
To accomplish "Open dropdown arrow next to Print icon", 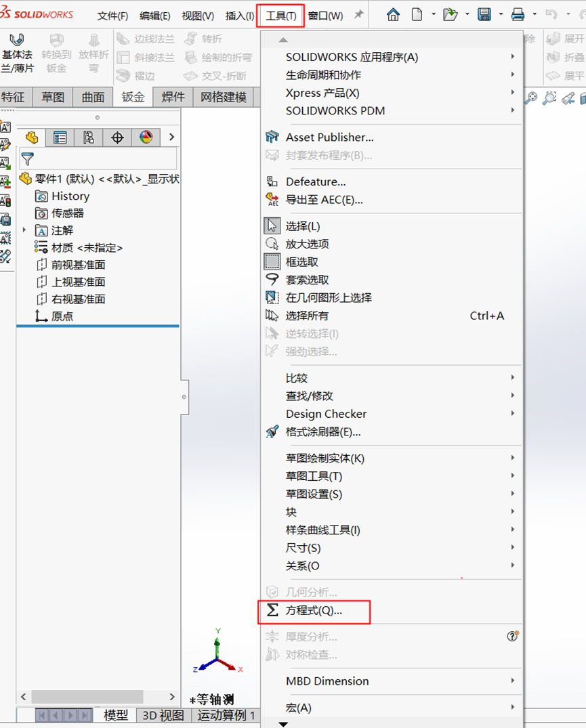I will tap(535, 14).
